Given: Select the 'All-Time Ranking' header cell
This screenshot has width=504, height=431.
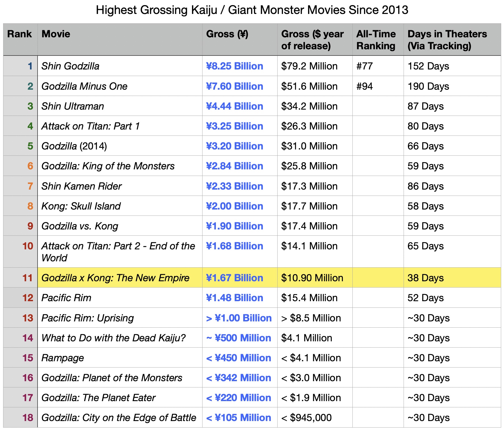Looking at the screenshot, I should [x=378, y=40].
